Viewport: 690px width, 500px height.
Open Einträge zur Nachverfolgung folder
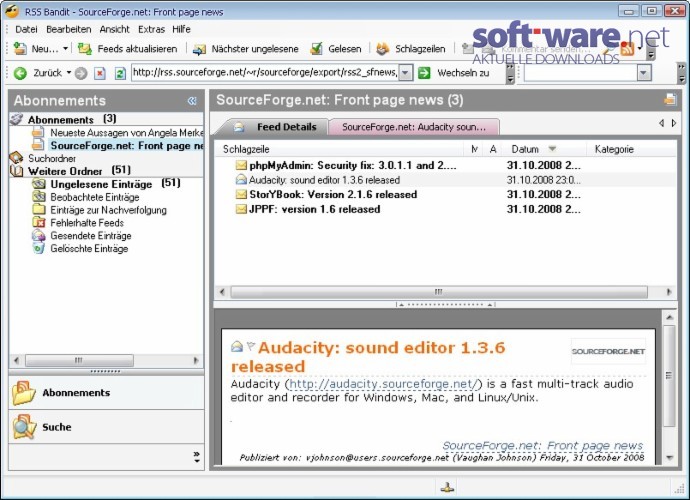click(108, 210)
